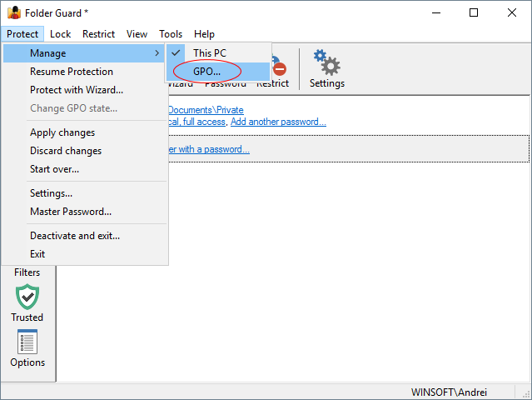Viewport: 532px width, 400px height.
Task: Open Settings... from Protect menu
Action: tap(83, 193)
